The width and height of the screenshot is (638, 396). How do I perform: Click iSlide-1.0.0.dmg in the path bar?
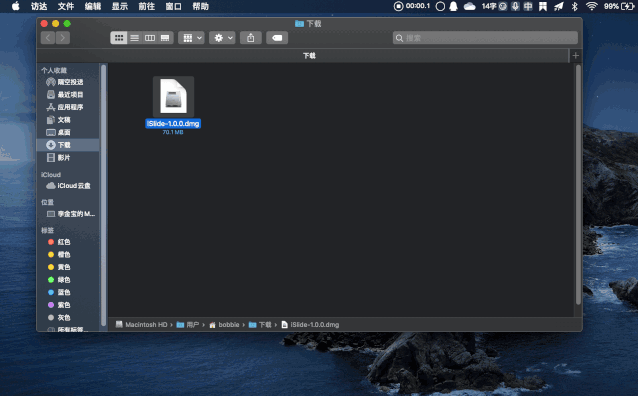(310, 324)
